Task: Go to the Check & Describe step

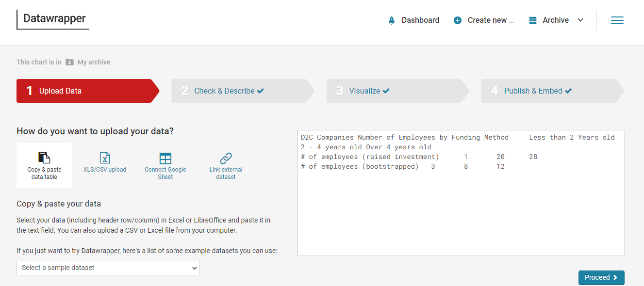Action: coord(229,91)
